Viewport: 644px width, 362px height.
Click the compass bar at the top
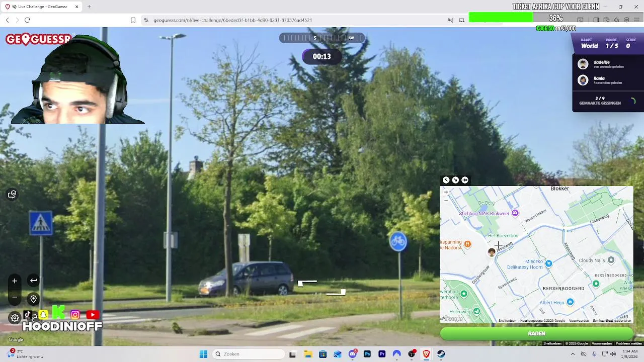(x=321, y=38)
